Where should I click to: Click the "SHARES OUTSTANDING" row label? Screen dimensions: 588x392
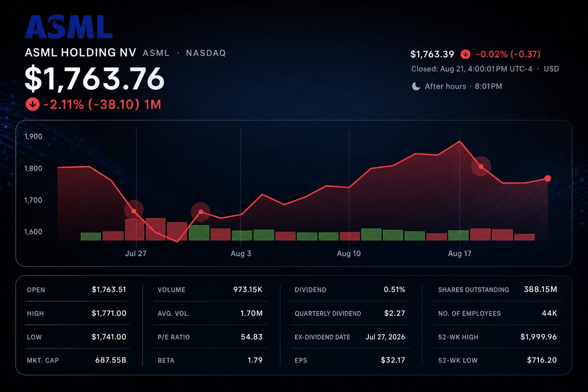coord(474,290)
